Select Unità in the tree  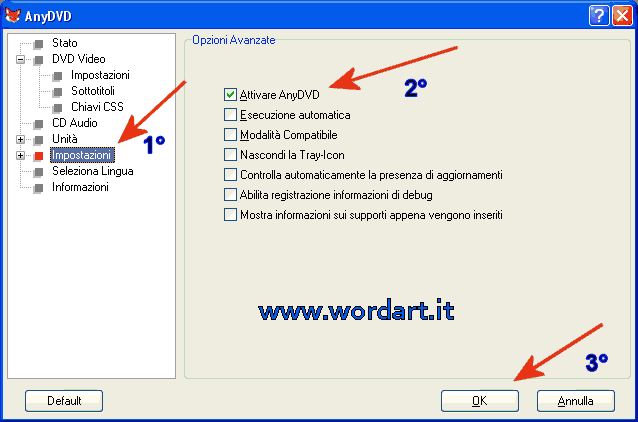click(x=65, y=139)
